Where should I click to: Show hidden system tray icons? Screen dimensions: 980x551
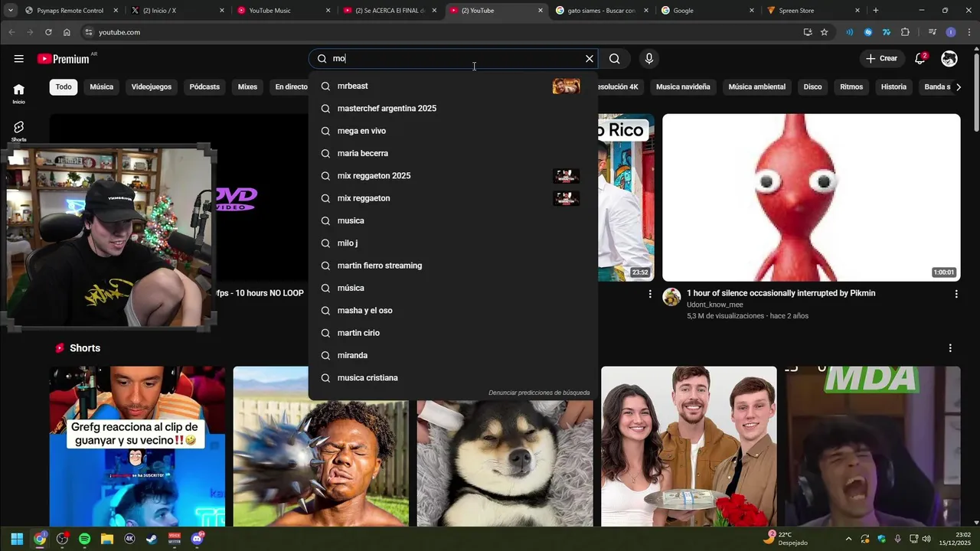[x=848, y=539]
